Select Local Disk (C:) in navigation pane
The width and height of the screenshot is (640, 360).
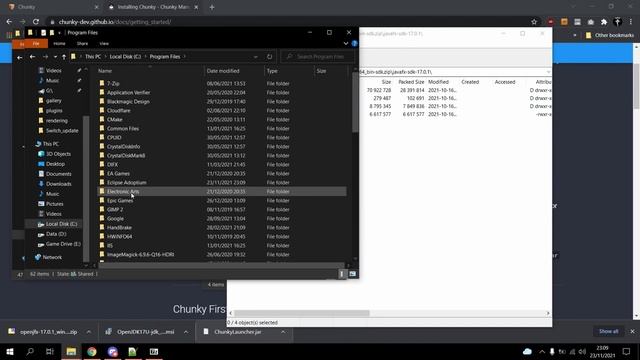(x=61, y=224)
